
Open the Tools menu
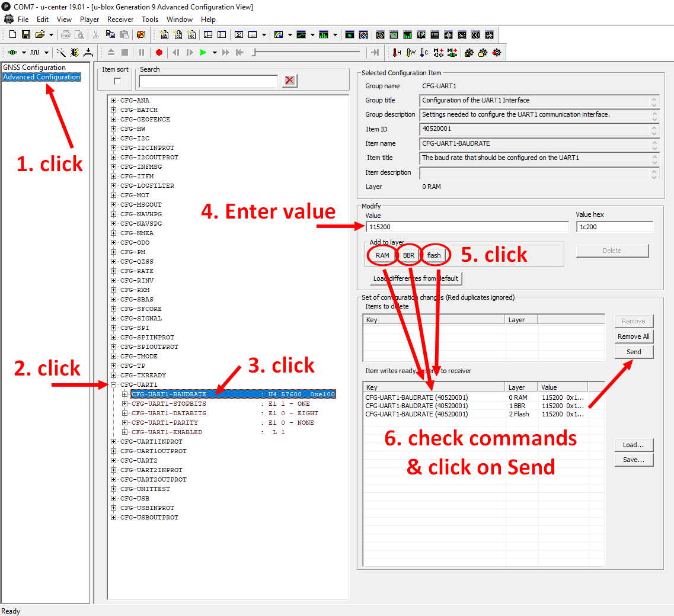point(150,20)
